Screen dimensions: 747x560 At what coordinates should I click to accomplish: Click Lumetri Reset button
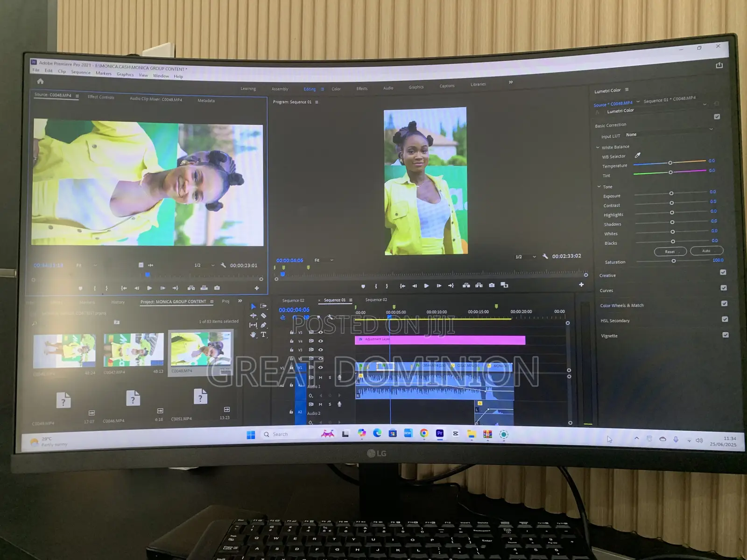tap(670, 252)
